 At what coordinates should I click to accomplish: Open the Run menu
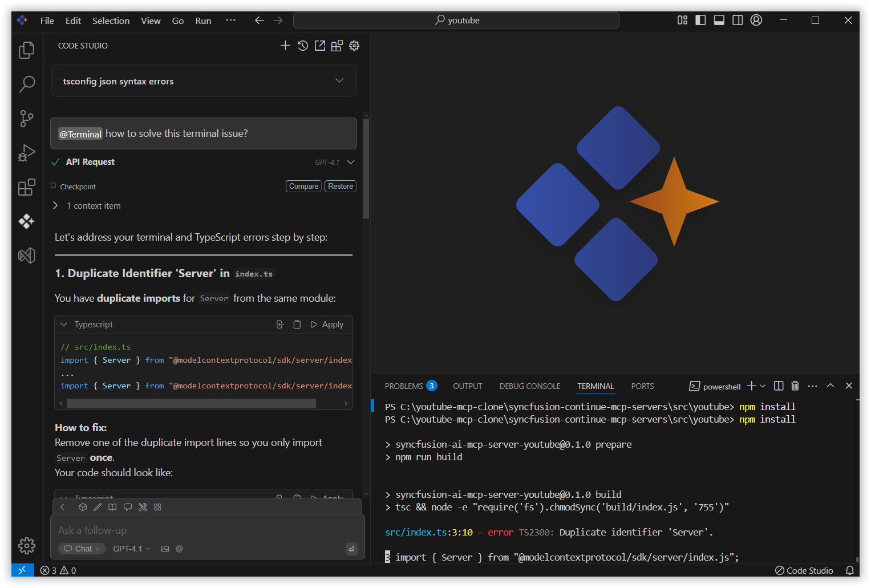pyautogui.click(x=203, y=21)
